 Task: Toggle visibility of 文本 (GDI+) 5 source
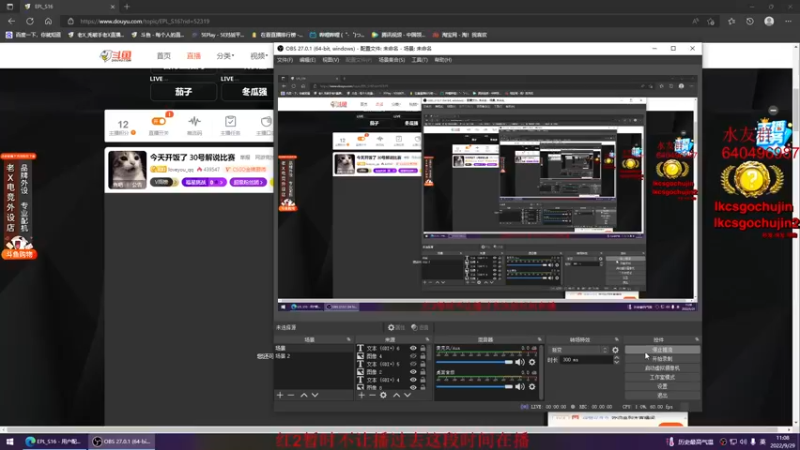coord(413,364)
